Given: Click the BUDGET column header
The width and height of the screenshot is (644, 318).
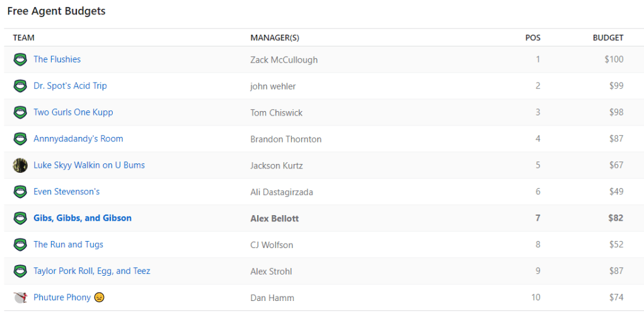Looking at the screenshot, I should click(607, 38).
